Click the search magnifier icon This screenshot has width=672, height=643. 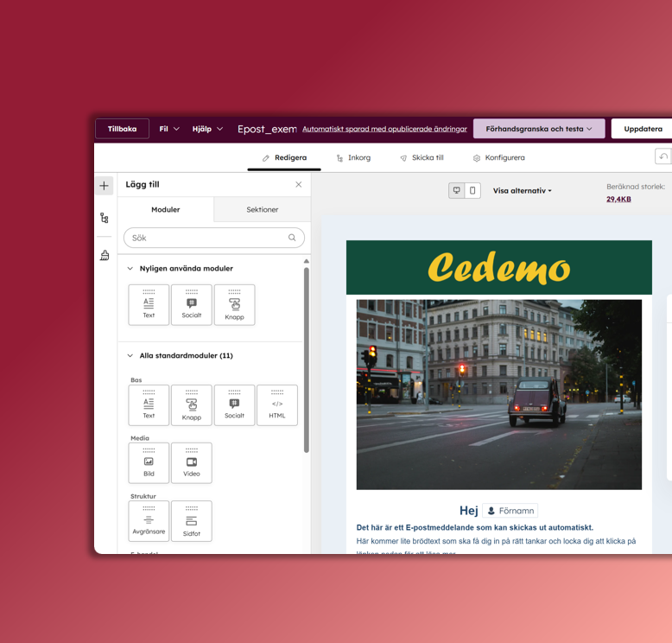pos(292,238)
